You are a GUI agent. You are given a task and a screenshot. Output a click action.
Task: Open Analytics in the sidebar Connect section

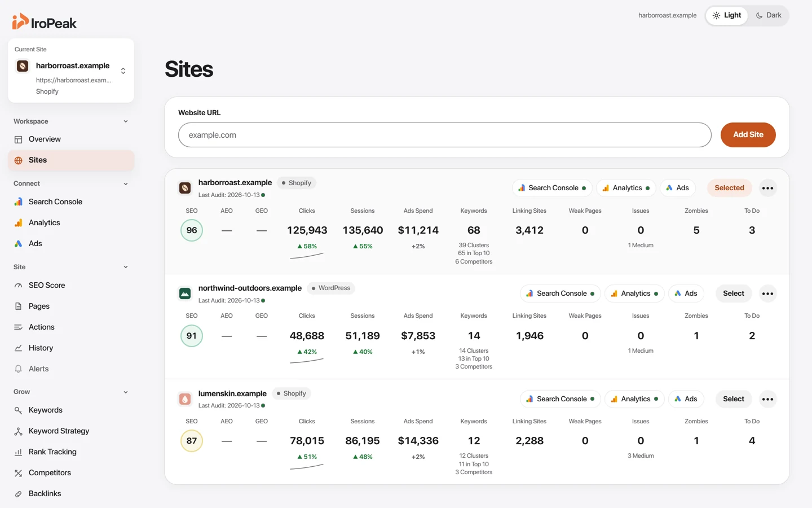(x=71, y=222)
